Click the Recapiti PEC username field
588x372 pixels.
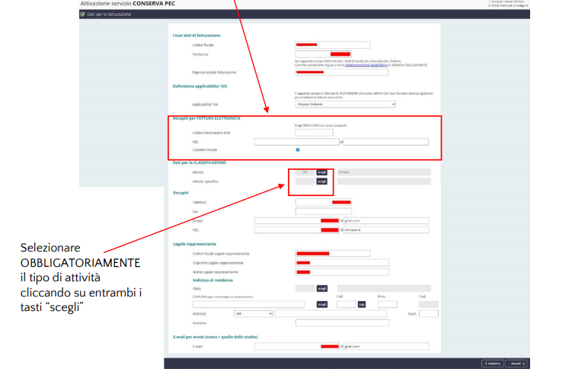297,229
